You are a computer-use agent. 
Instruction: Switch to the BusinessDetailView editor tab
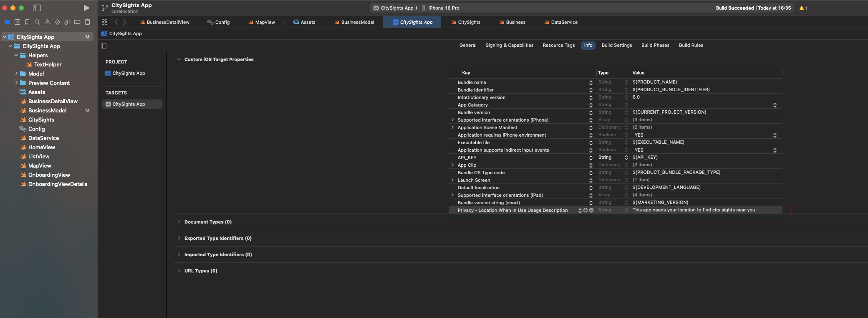coord(164,22)
